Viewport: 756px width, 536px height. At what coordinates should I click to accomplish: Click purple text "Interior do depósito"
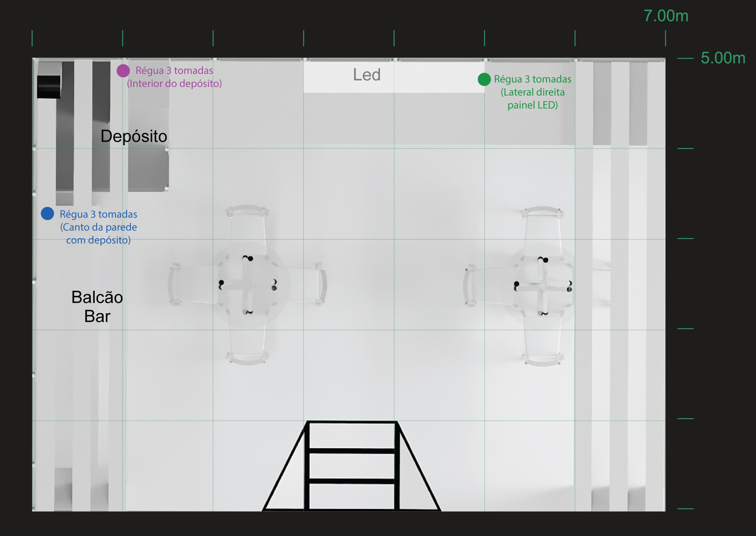(x=174, y=84)
